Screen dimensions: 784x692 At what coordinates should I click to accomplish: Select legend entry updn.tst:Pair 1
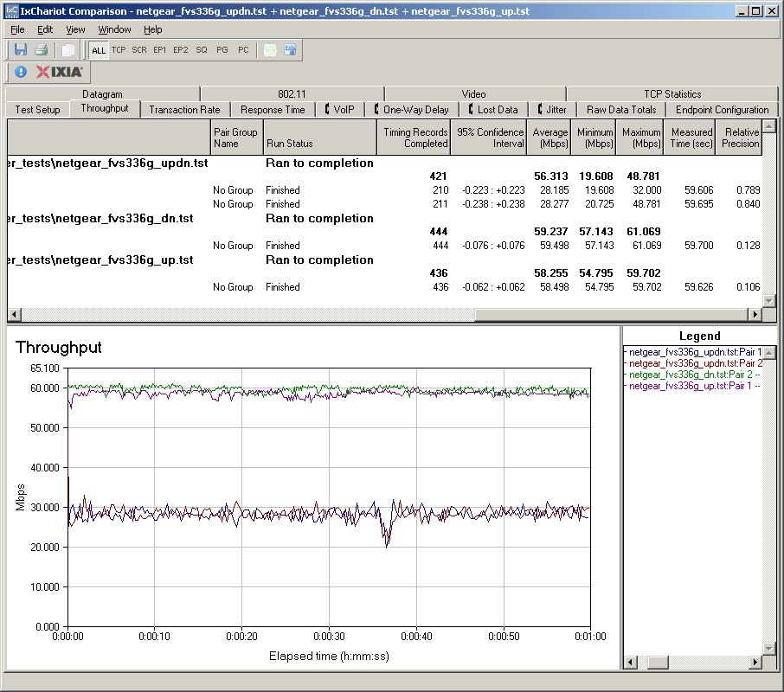coord(695,352)
